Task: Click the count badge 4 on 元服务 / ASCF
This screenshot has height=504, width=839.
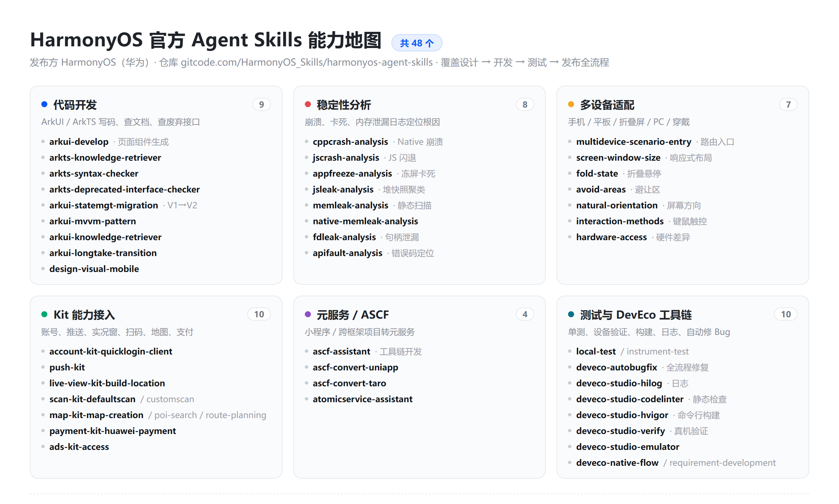Action: pos(525,315)
